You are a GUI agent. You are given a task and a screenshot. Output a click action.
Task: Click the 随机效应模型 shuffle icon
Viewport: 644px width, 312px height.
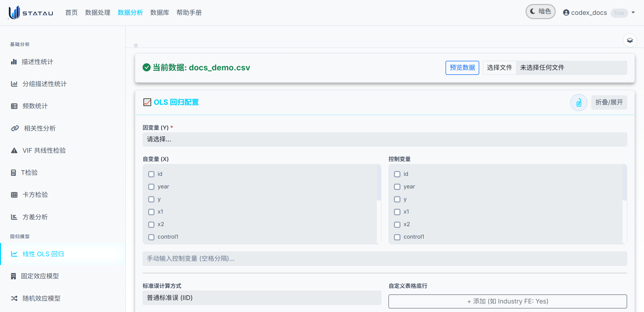(x=14, y=298)
